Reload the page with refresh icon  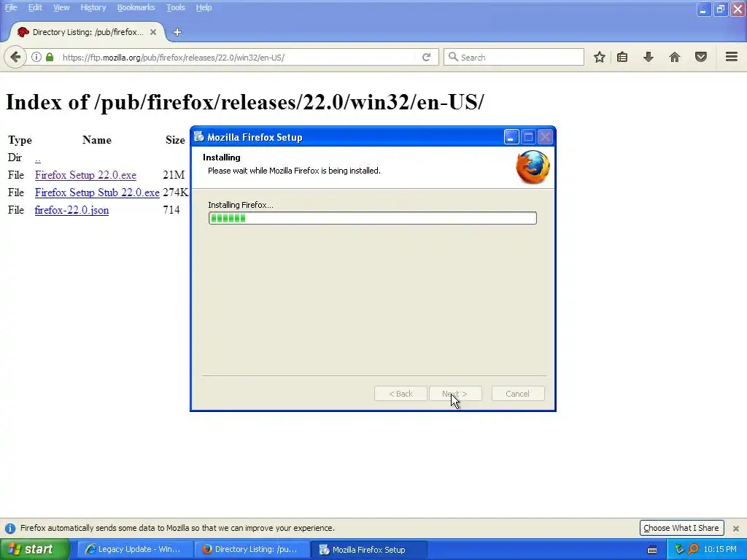pos(426,57)
